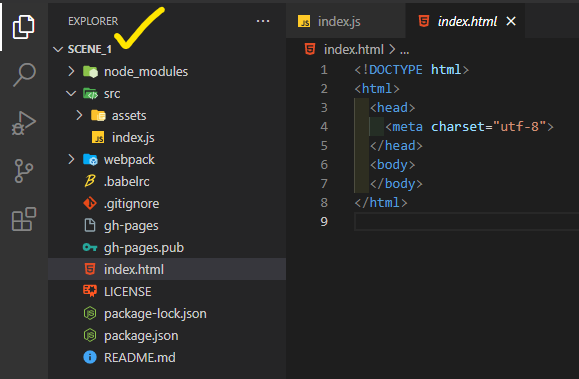Switch to the index.js editor tab

click(x=346, y=21)
